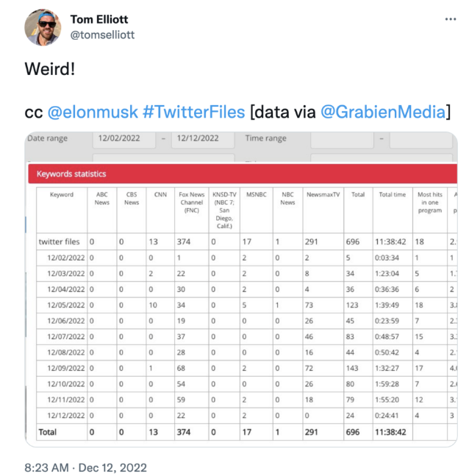Select the 12/05/2022 date row
The width and height of the screenshot is (469, 476).
pyautogui.click(x=247, y=305)
